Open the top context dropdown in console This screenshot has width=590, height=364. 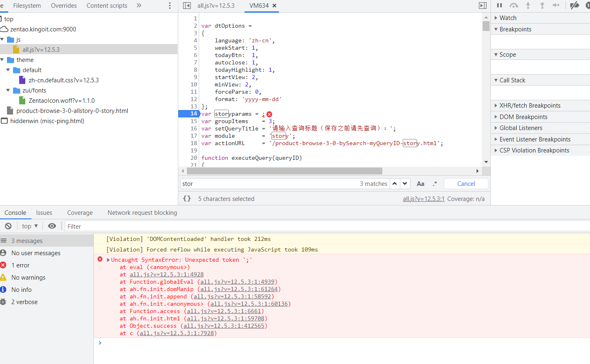pos(30,226)
